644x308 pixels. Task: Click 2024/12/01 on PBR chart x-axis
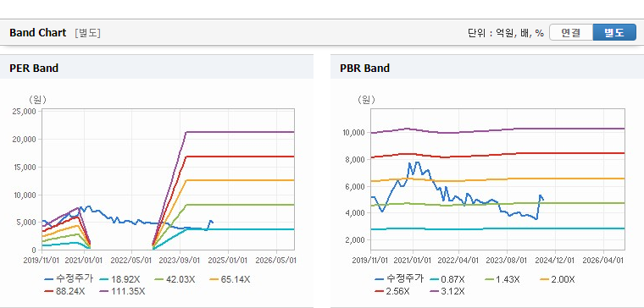[555, 261]
